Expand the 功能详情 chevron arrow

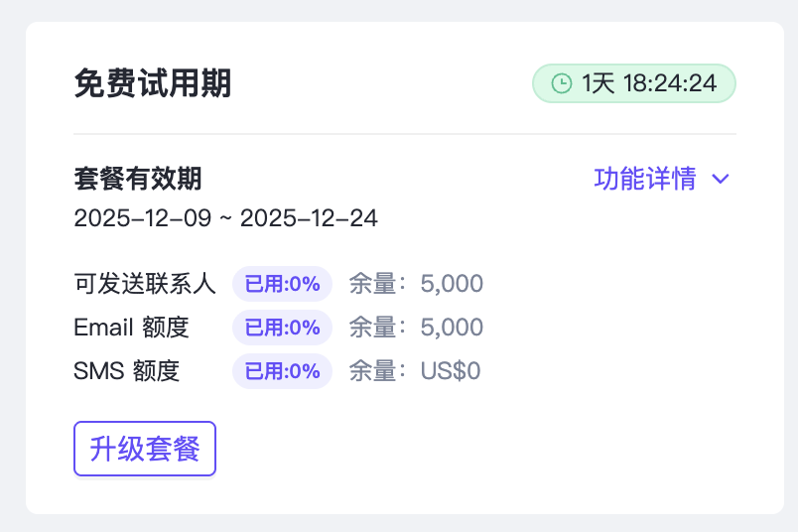722,180
